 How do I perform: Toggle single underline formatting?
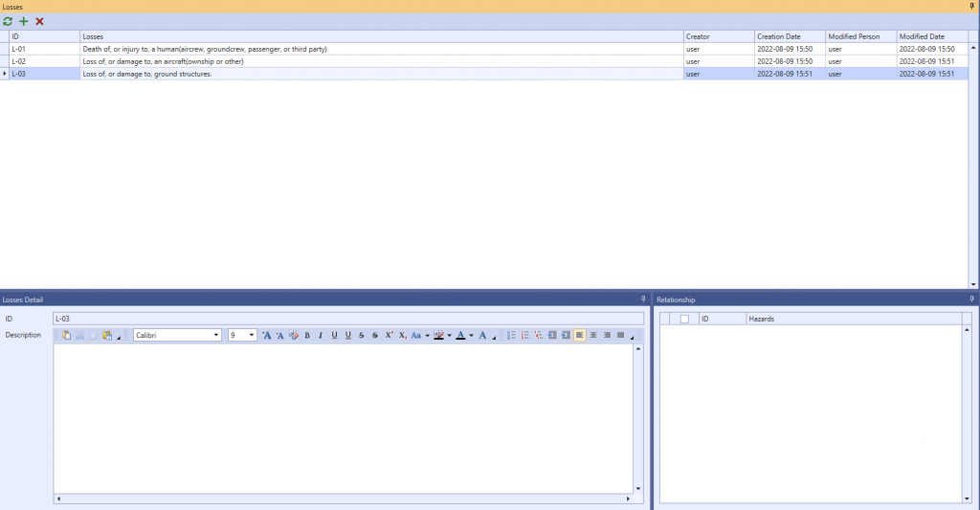(334, 335)
